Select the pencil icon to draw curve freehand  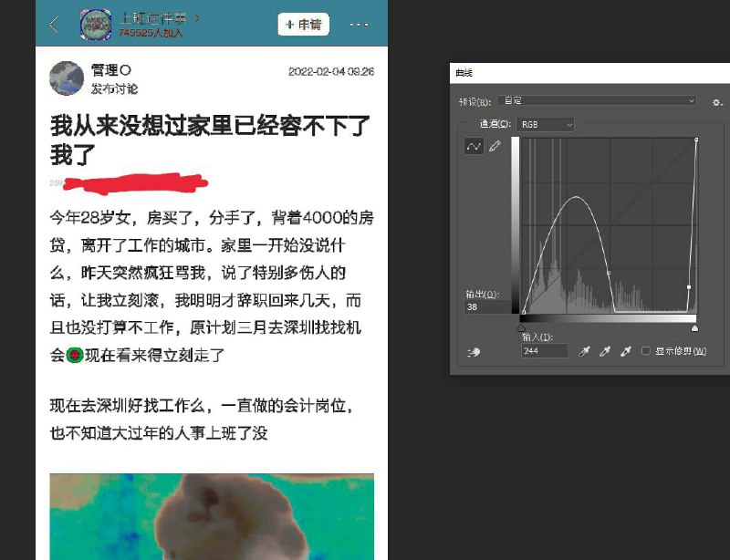(495, 147)
